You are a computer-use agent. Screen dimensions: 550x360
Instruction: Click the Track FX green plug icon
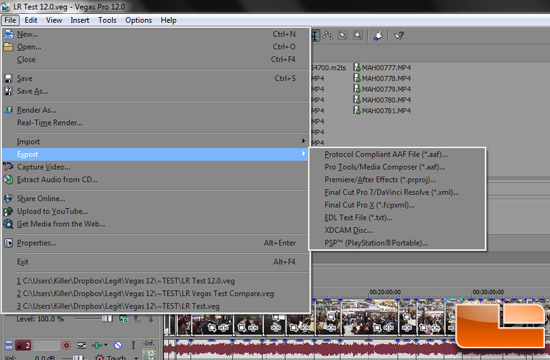(96, 345)
